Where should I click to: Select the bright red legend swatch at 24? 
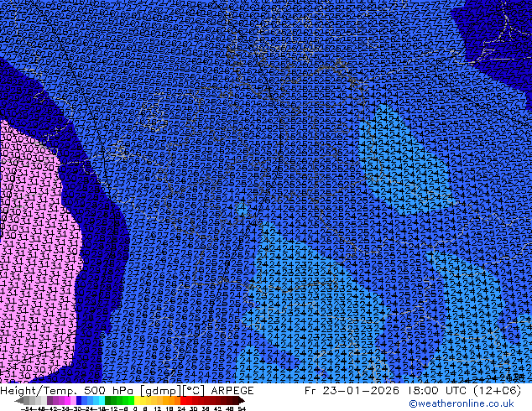(183, 401)
